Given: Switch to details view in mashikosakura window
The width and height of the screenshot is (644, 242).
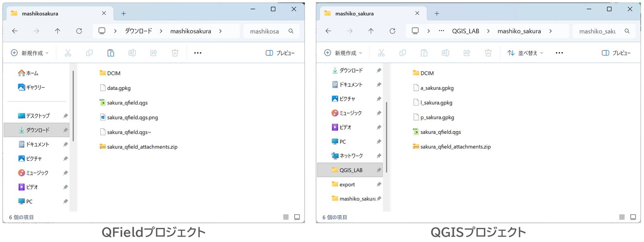Looking at the screenshot, I should click(x=286, y=217).
